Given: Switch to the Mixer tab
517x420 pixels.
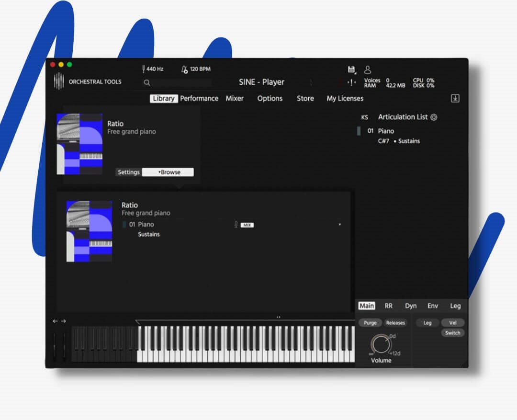Looking at the screenshot, I should pos(235,98).
